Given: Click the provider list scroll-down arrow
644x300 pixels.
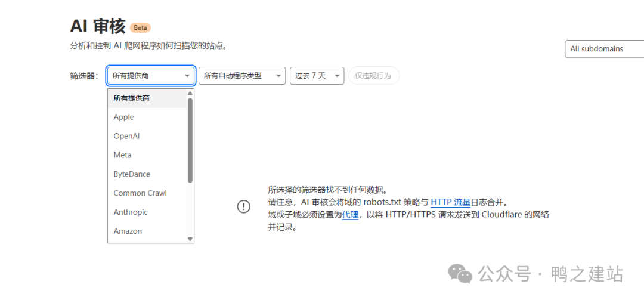Looking at the screenshot, I should click(x=190, y=239).
